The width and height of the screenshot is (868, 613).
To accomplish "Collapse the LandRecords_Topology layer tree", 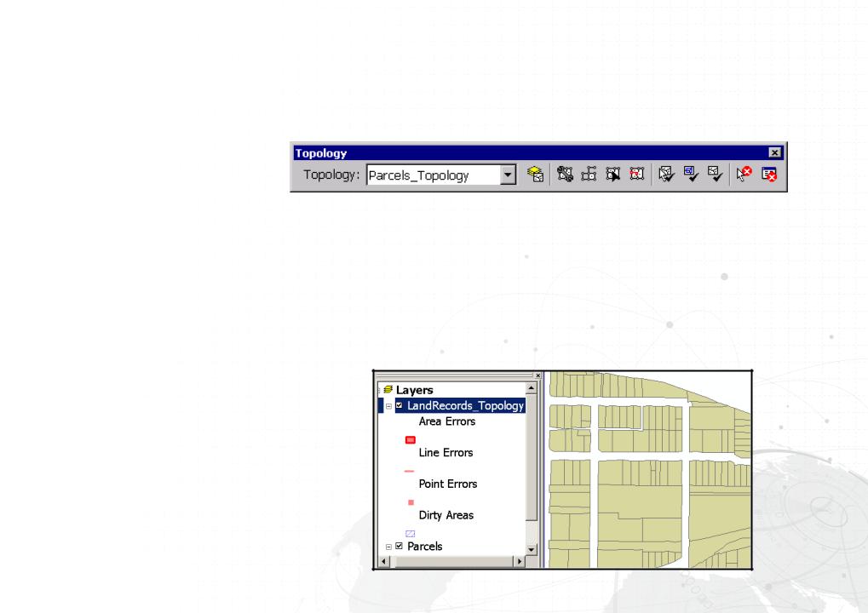I will tap(388, 406).
